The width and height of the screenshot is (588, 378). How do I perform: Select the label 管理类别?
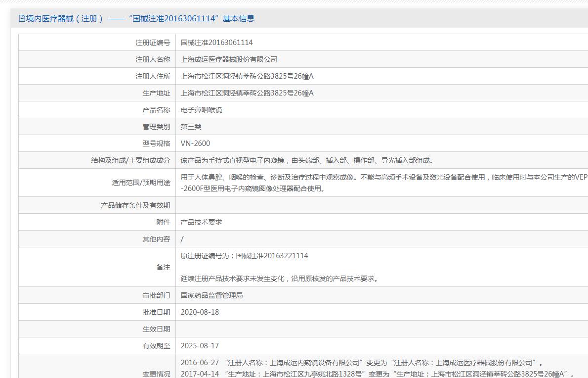pyautogui.click(x=156, y=127)
